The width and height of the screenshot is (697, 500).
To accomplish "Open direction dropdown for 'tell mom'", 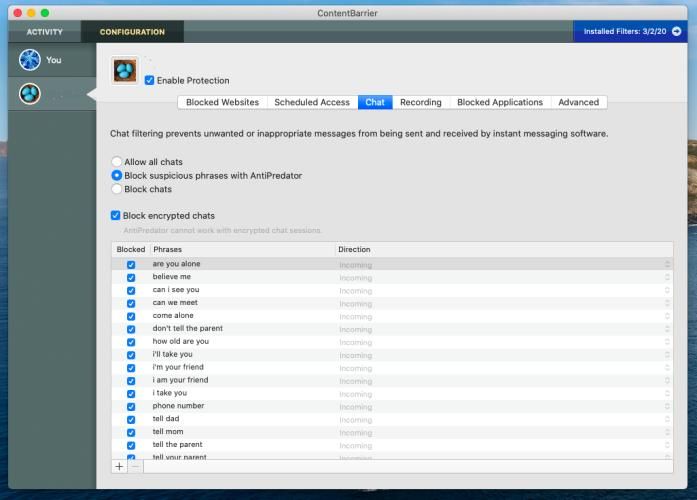I will pyautogui.click(x=667, y=432).
